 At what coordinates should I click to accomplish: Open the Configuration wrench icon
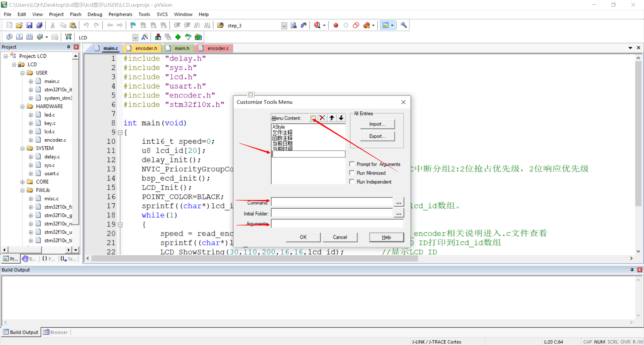pos(404,25)
